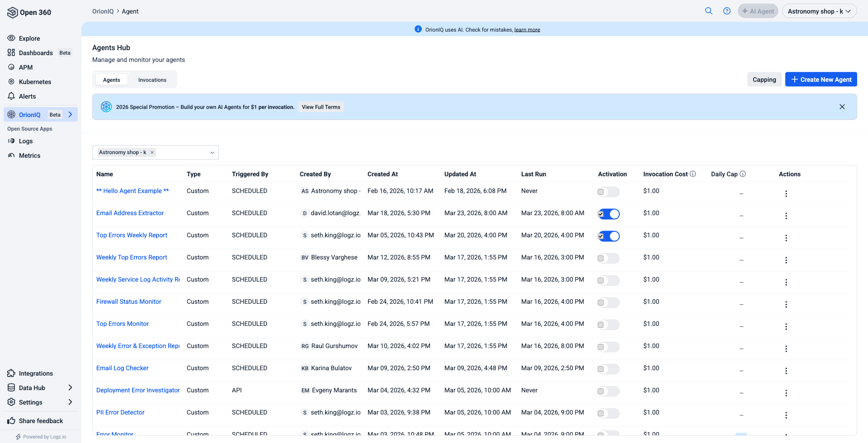
Task: Click the Daily Cap info icon
Action: 743,174
